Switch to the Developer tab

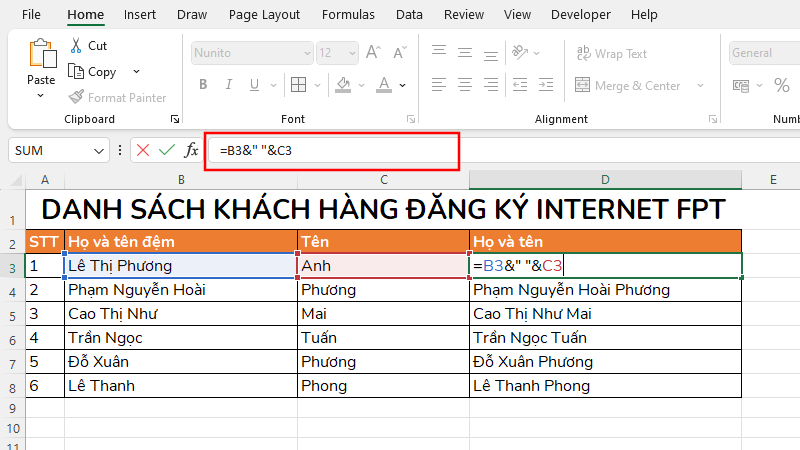[581, 15]
